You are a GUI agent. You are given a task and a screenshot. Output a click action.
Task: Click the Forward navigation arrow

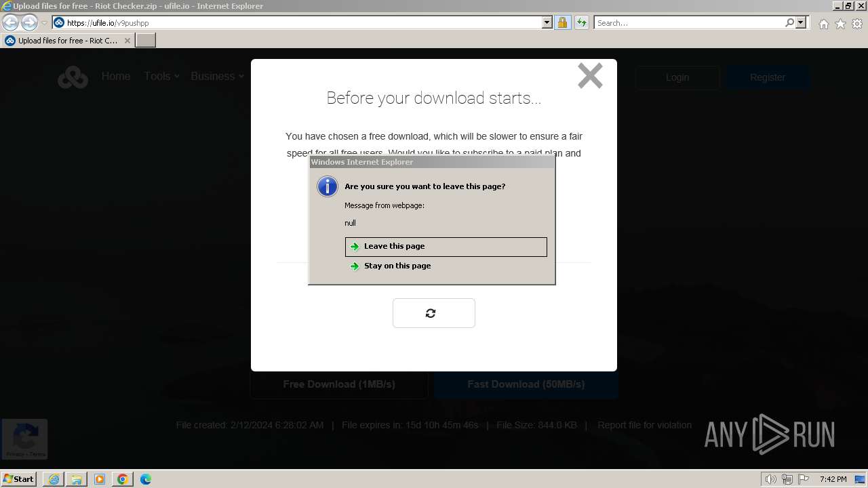[29, 23]
